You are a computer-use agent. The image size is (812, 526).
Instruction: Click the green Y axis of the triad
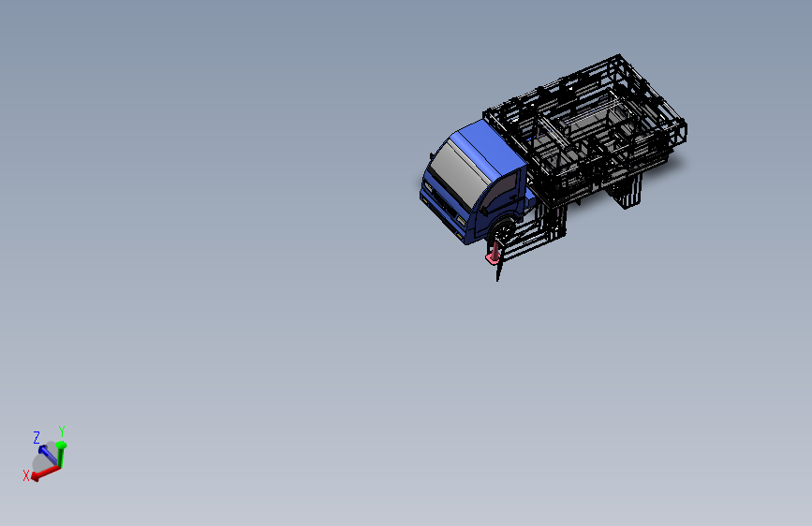[x=61, y=454]
